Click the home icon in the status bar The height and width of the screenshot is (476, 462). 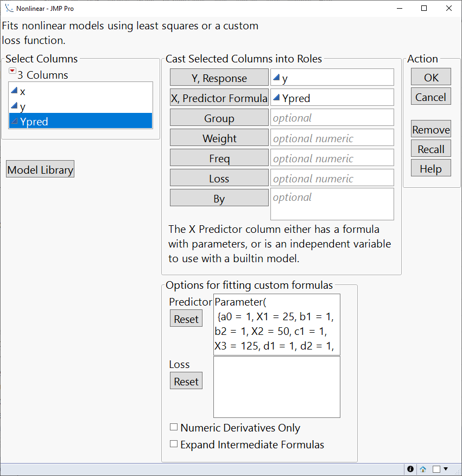tap(423, 468)
